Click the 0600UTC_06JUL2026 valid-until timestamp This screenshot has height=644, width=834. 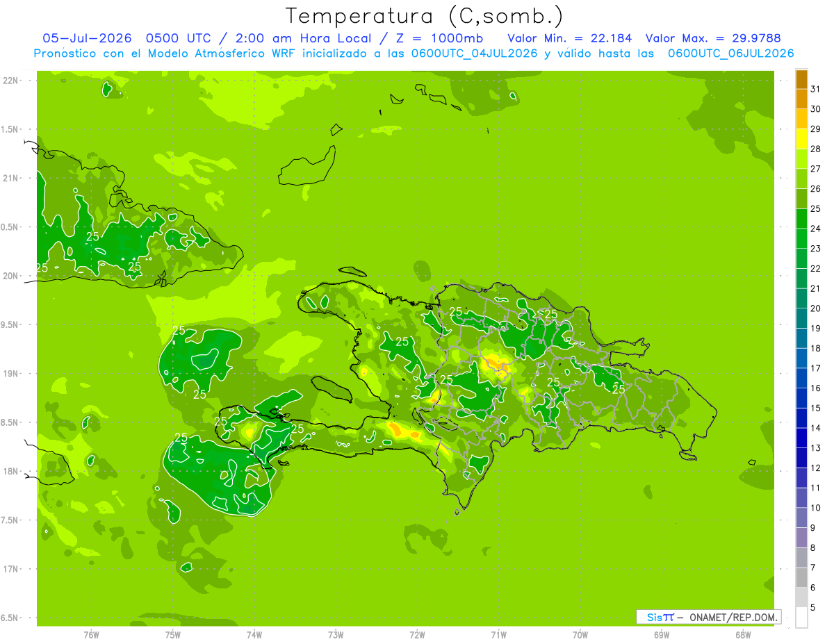click(x=730, y=53)
